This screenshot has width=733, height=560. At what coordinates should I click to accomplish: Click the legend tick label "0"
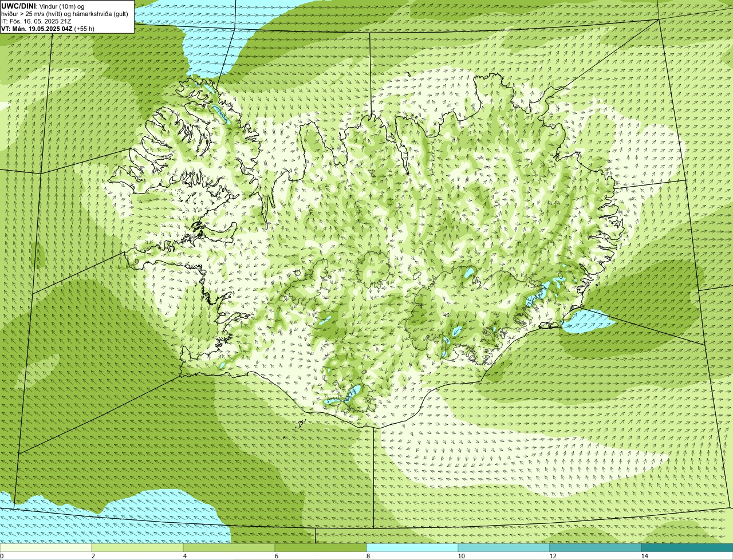click(x=2, y=556)
